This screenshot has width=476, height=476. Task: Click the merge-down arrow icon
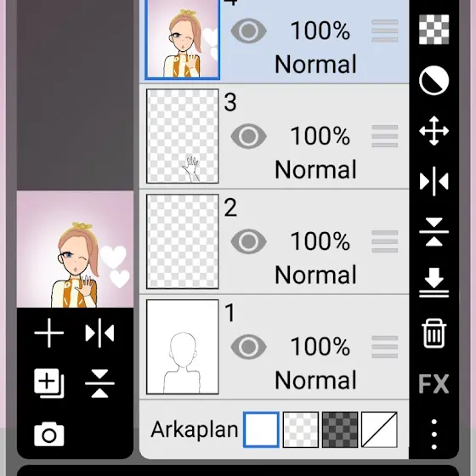[433, 282]
